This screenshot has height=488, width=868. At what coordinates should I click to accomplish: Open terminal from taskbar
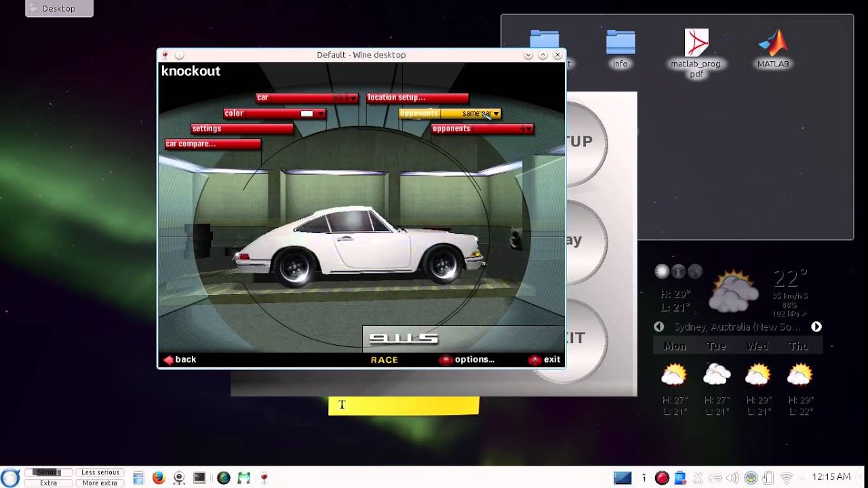[199, 478]
